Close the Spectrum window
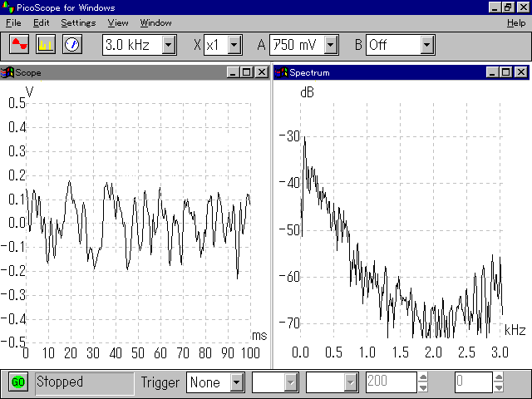Screen dimensions: 532x399 pos(521,72)
